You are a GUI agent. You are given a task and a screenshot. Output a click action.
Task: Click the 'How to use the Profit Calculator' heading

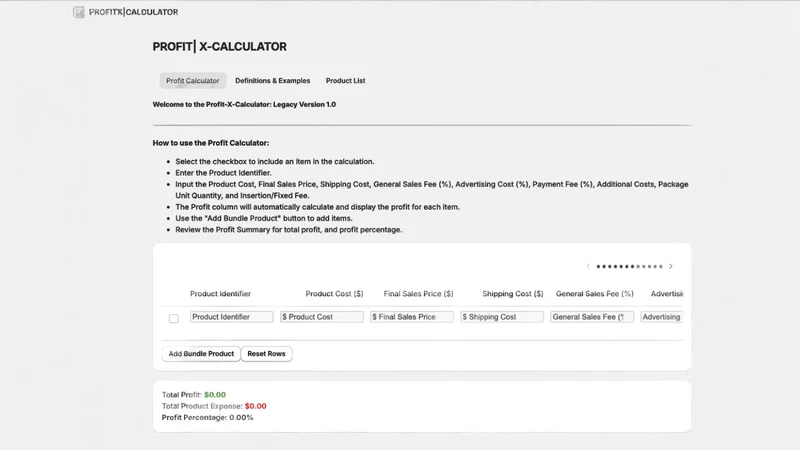click(x=211, y=143)
